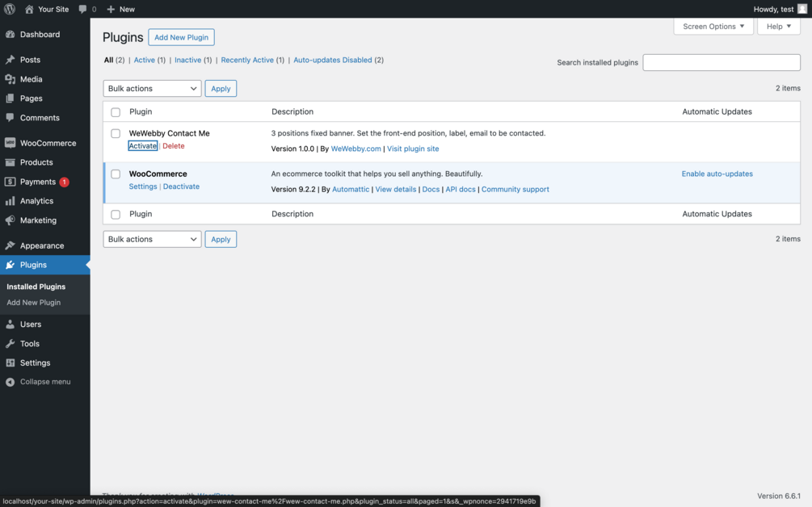Click the Appearance paintbrush icon
Viewport: 812px width, 507px height.
coord(10,245)
